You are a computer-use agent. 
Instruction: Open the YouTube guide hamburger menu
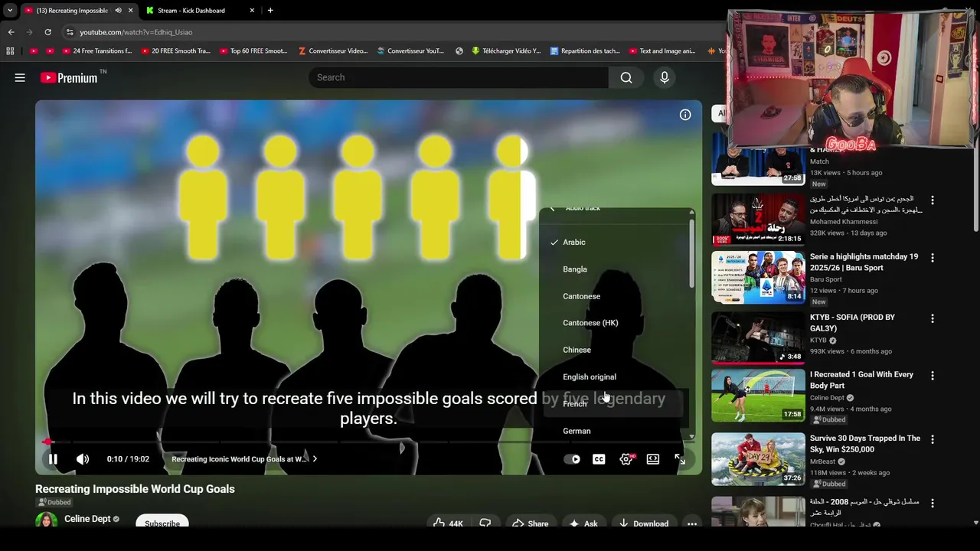click(20, 77)
